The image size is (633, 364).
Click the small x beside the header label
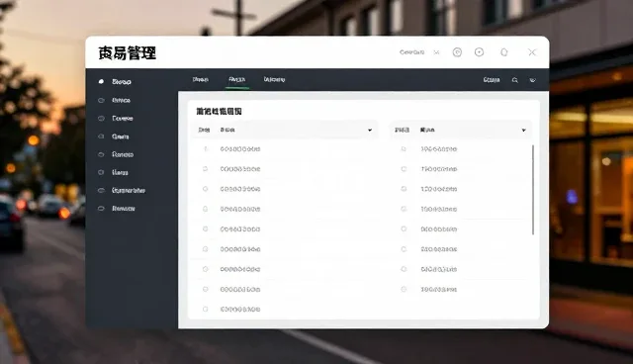click(436, 52)
